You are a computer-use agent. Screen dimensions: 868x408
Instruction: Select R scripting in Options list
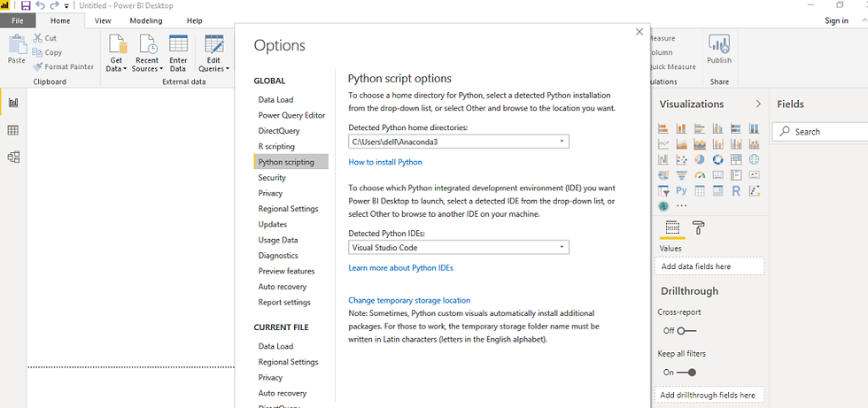pyautogui.click(x=276, y=147)
